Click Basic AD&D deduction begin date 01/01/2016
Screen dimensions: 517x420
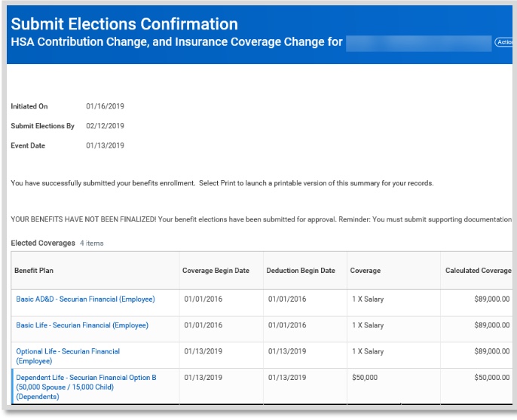click(287, 299)
